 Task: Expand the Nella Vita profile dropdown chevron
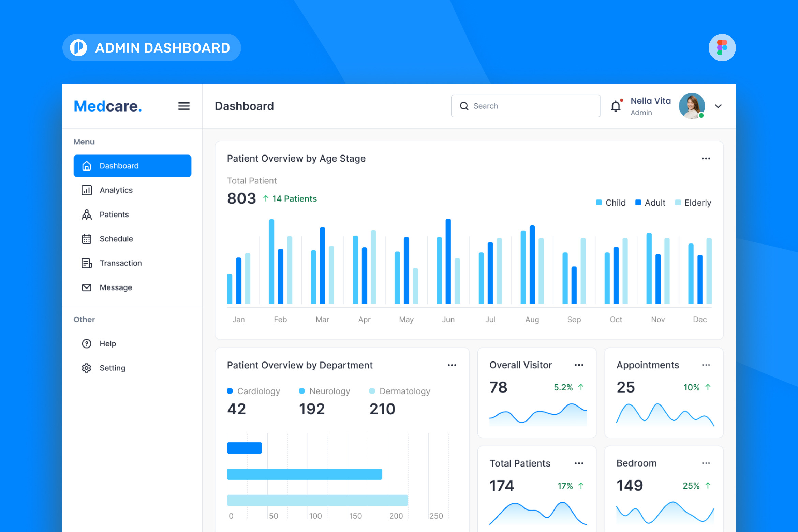(x=718, y=106)
